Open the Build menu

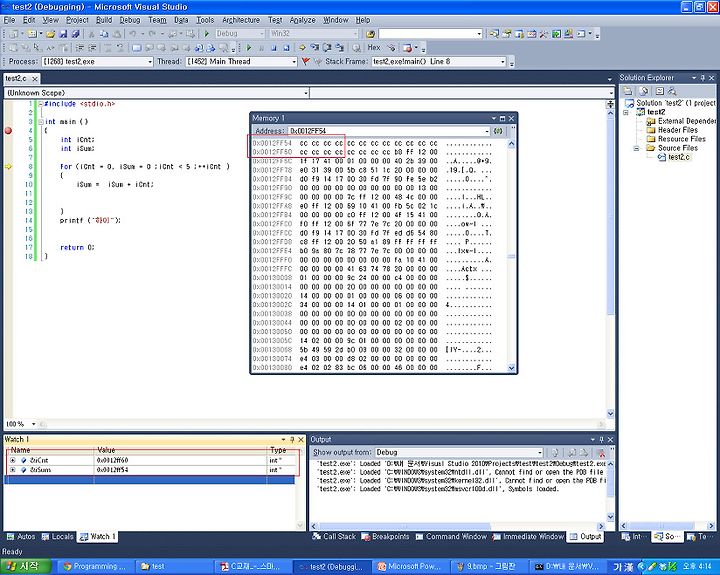104,20
